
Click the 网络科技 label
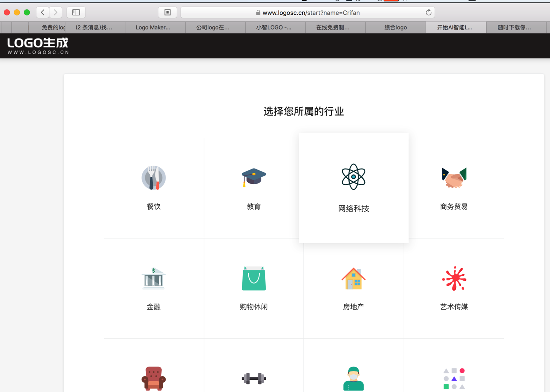coord(353,208)
